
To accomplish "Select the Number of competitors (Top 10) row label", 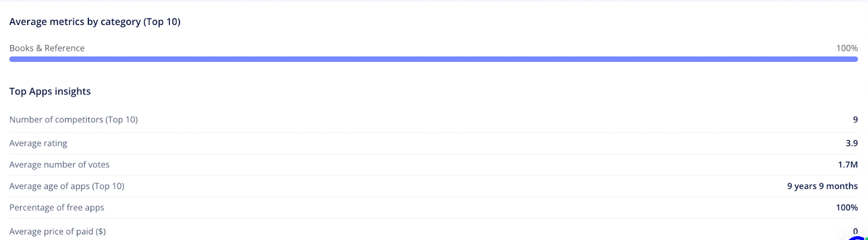I will point(73,119).
